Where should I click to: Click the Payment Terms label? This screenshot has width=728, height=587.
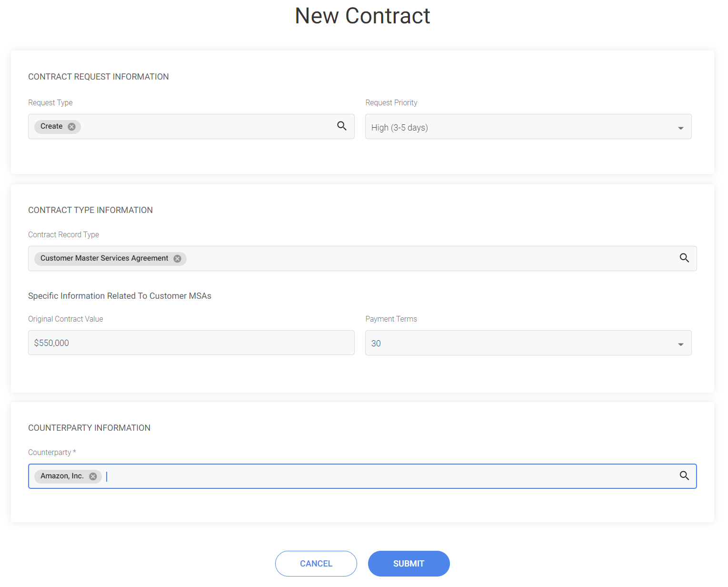(391, 319)
